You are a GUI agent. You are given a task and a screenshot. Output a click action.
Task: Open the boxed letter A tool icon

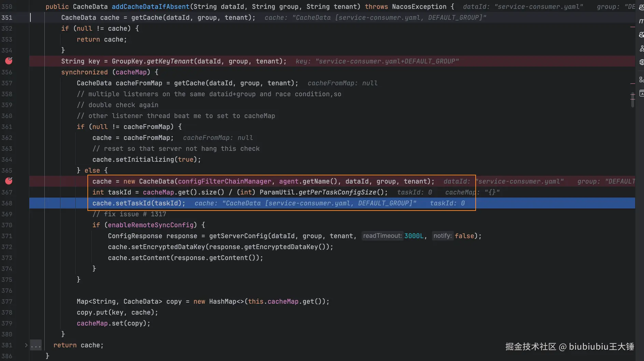(641, 93)
